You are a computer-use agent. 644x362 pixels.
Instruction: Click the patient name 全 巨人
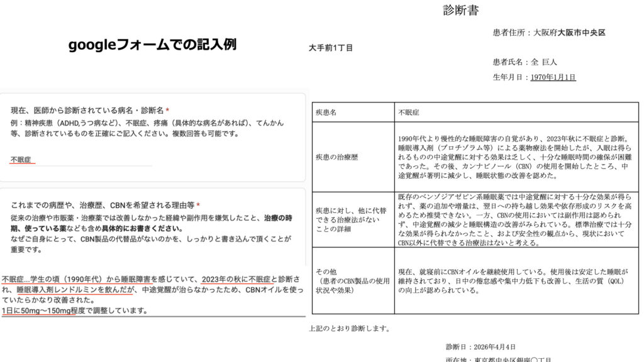pos(545,62)
